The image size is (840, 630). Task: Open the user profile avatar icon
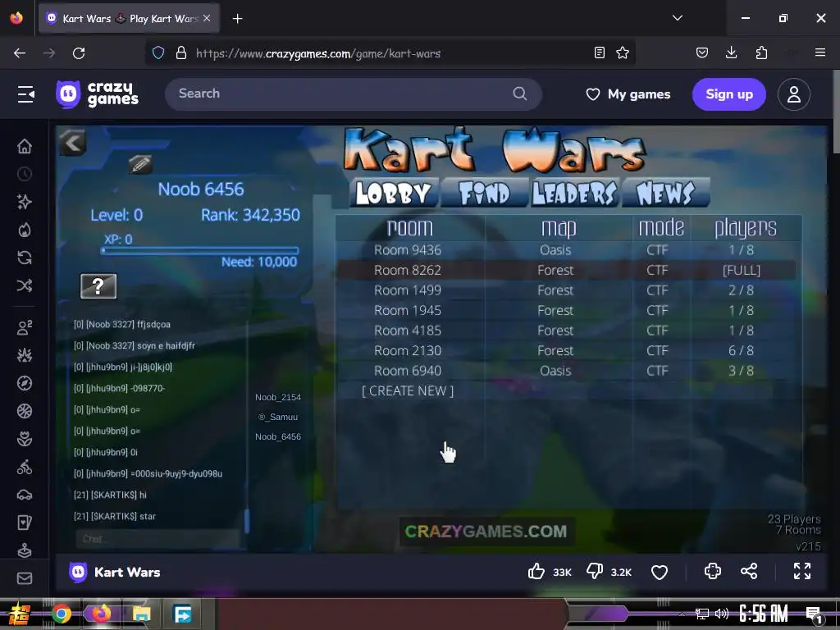tap(793, 94)
